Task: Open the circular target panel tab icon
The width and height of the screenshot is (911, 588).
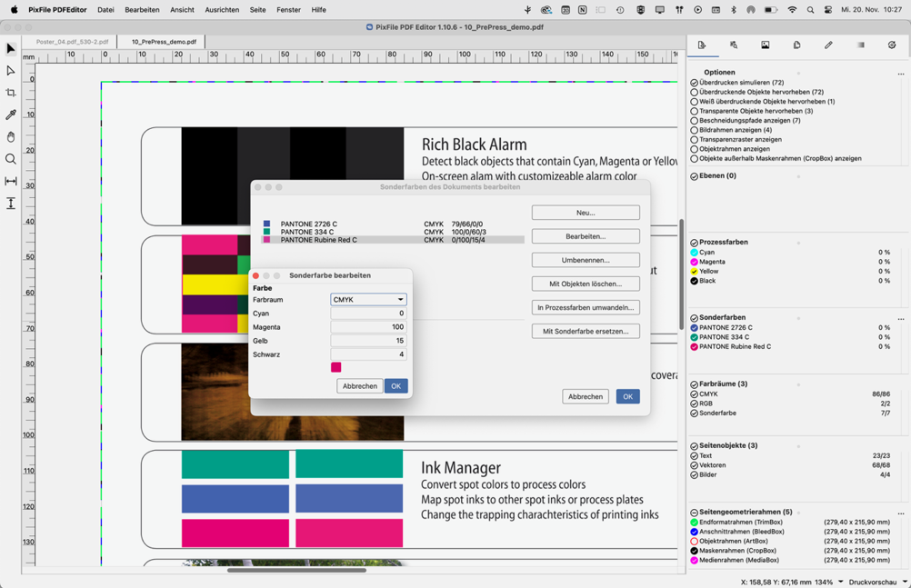Action: click(x=892, y=45)
